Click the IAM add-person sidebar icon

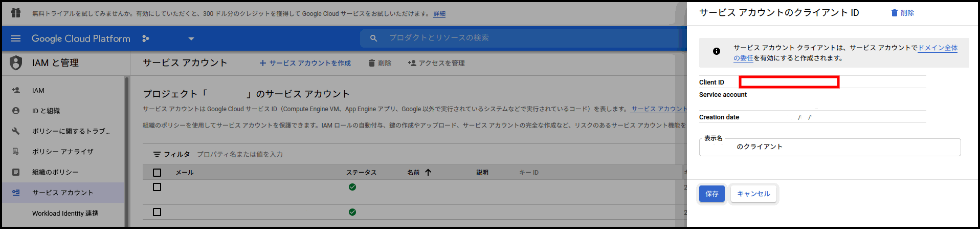click(x=16, y=90)
